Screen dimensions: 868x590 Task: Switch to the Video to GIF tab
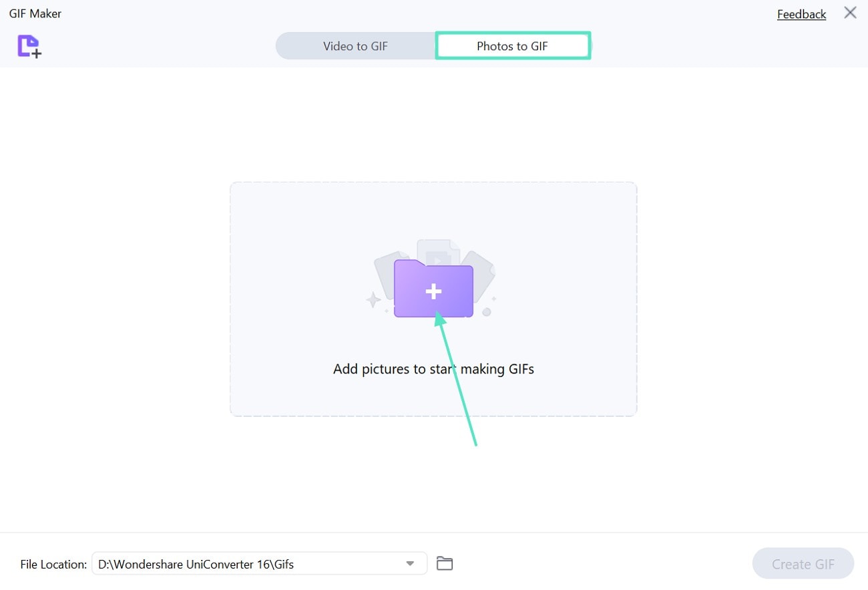point(355,46)
